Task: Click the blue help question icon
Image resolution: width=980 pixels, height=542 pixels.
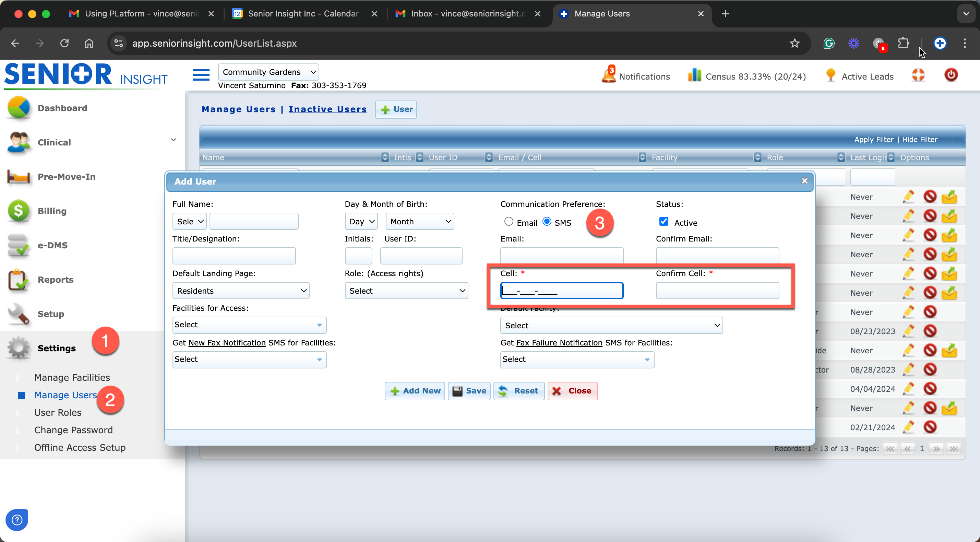Action: coord(17,520)
